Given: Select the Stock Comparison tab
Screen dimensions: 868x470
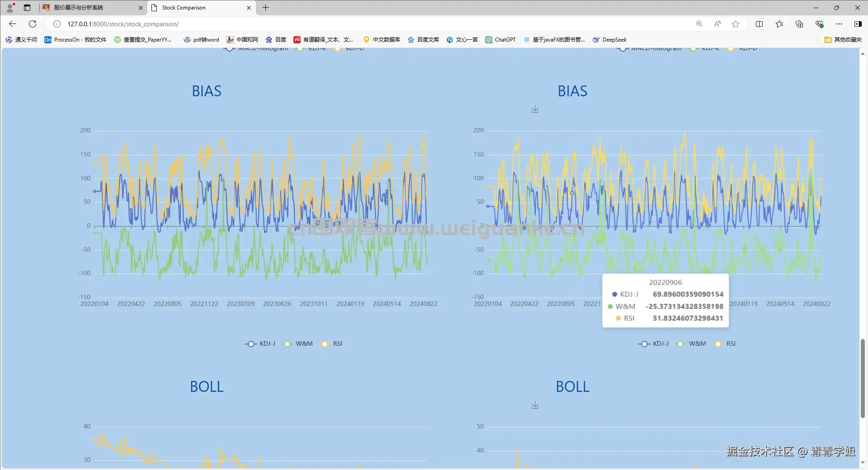Looking at the screenshot, I should click(201, 8).
